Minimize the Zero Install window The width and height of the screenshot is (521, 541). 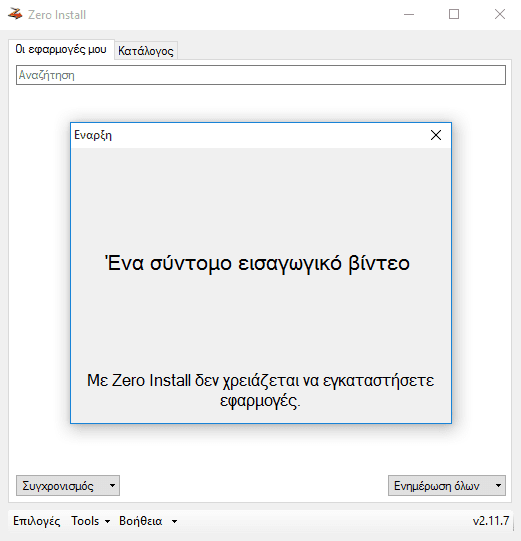(409, 14)
